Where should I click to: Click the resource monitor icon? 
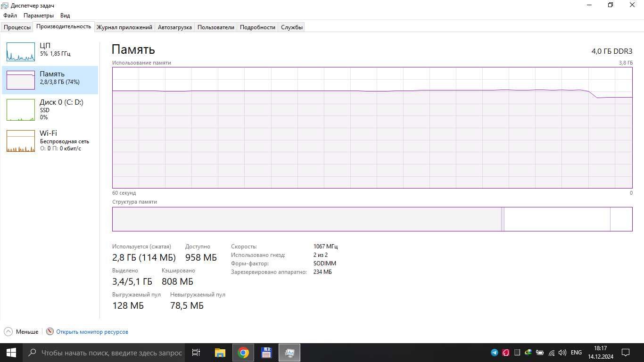point(50,332)
